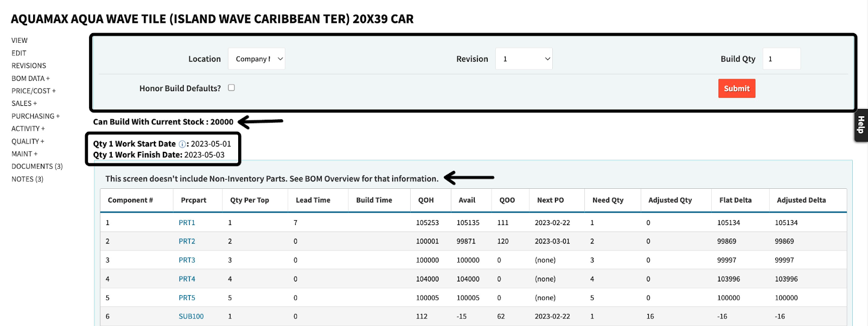Click the Flat Delta value 99997
The image size is (868, 326).
(726, 260)
